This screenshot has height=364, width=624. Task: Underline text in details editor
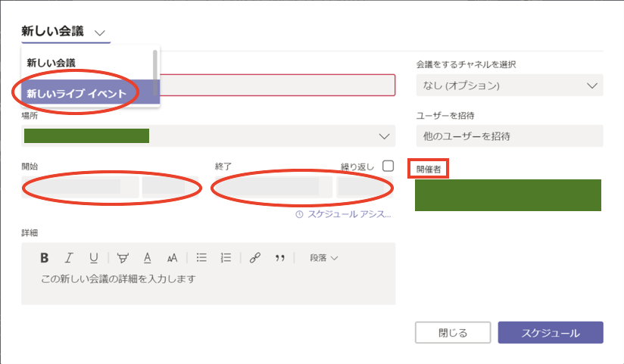click(94, 257)
